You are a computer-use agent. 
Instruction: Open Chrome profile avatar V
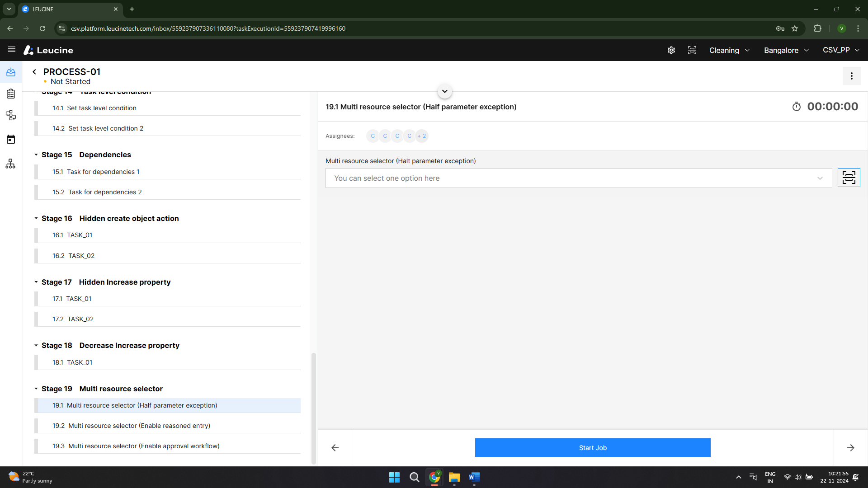point(841,28)
